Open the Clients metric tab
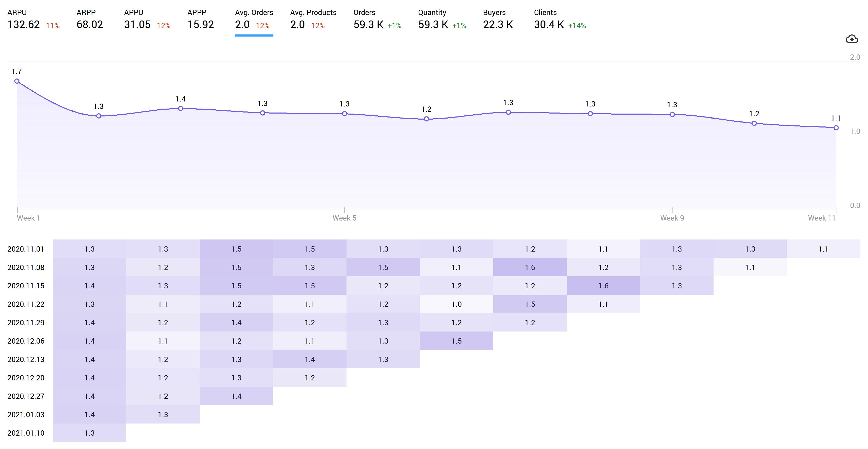 point(560,19)
